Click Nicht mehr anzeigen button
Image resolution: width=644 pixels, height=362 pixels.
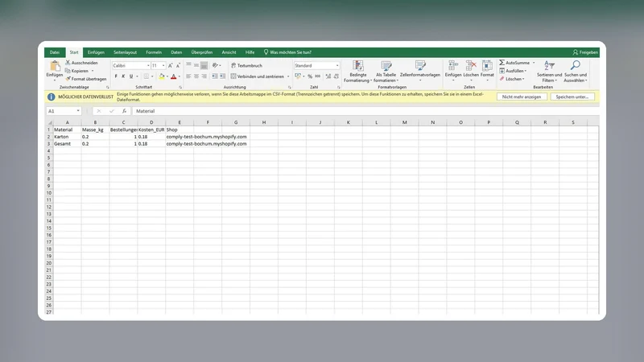pos(522,97)
